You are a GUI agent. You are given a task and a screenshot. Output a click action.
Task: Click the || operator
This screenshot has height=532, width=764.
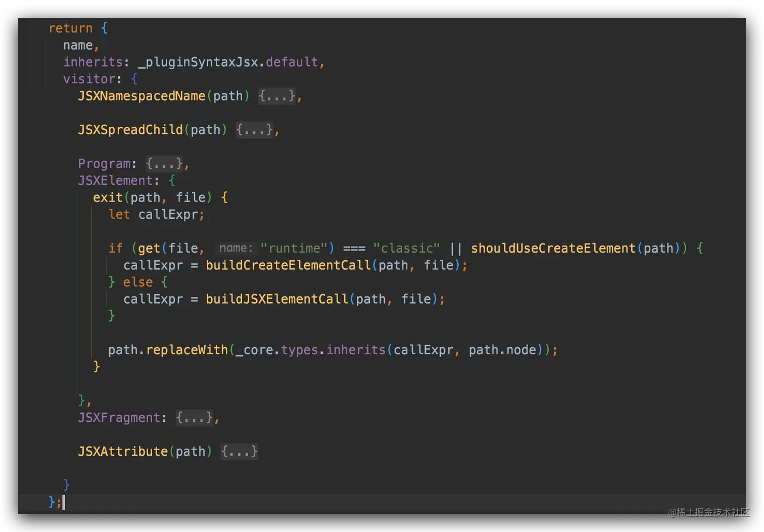click(455, 248)
